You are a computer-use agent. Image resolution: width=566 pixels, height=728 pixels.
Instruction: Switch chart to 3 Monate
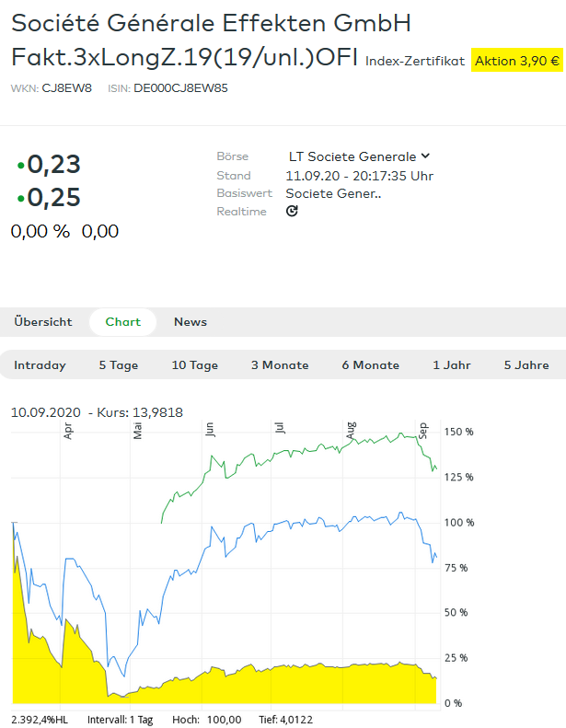coord(280,365)
